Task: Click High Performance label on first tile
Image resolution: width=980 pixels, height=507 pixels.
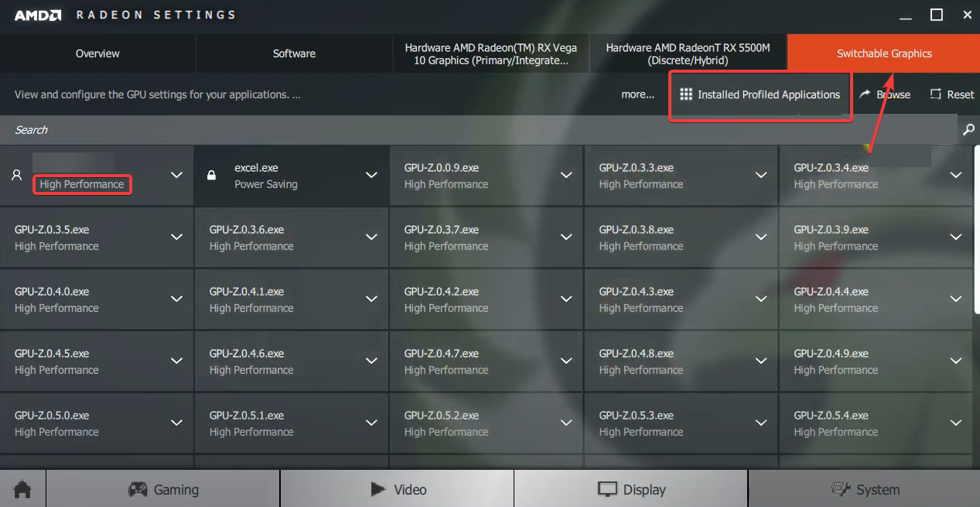Action: click(x=82, y=184)
